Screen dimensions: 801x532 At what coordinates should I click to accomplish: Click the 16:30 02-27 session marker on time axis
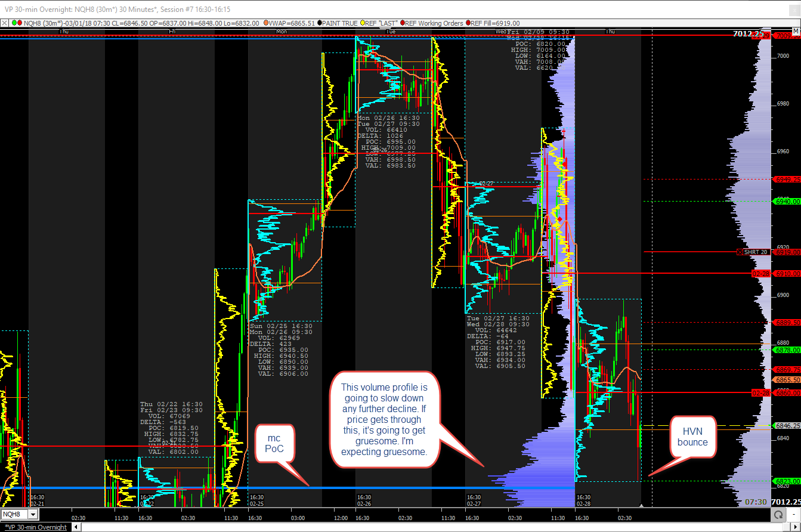coord(474,500)
